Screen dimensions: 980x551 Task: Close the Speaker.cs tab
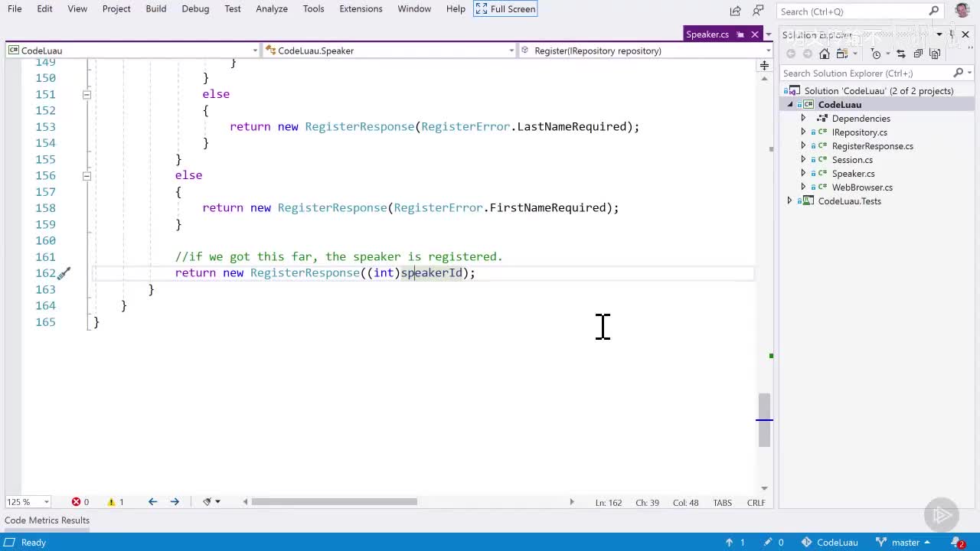click(x=754, y=34)
